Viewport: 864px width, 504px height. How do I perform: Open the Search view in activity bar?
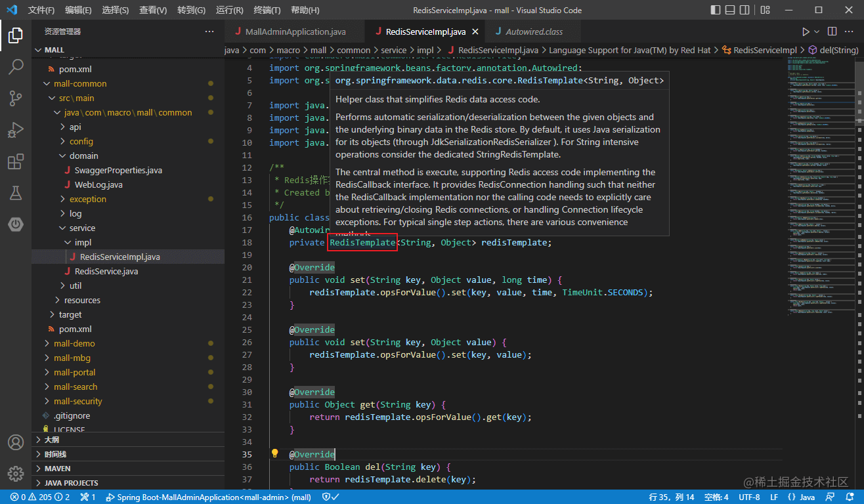coord(16,66)
